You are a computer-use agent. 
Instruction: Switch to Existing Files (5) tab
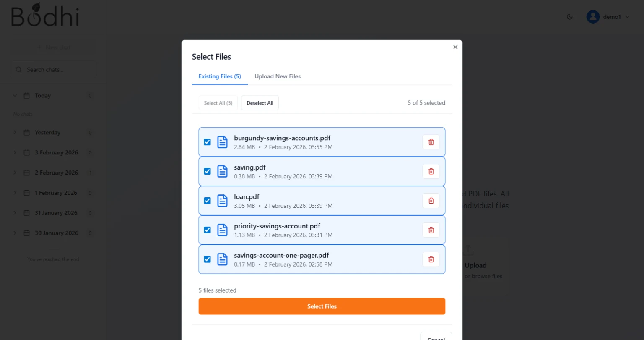pos(220,76)
